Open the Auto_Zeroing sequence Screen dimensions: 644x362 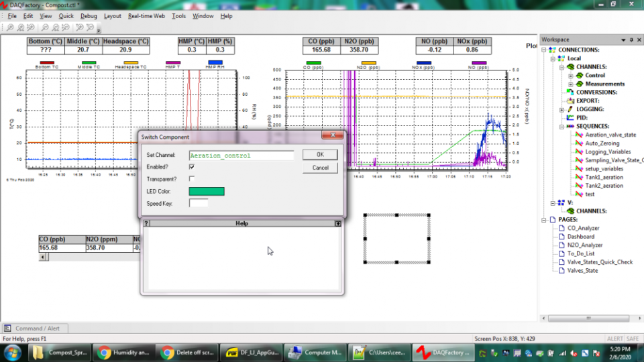tap(602, 143)
